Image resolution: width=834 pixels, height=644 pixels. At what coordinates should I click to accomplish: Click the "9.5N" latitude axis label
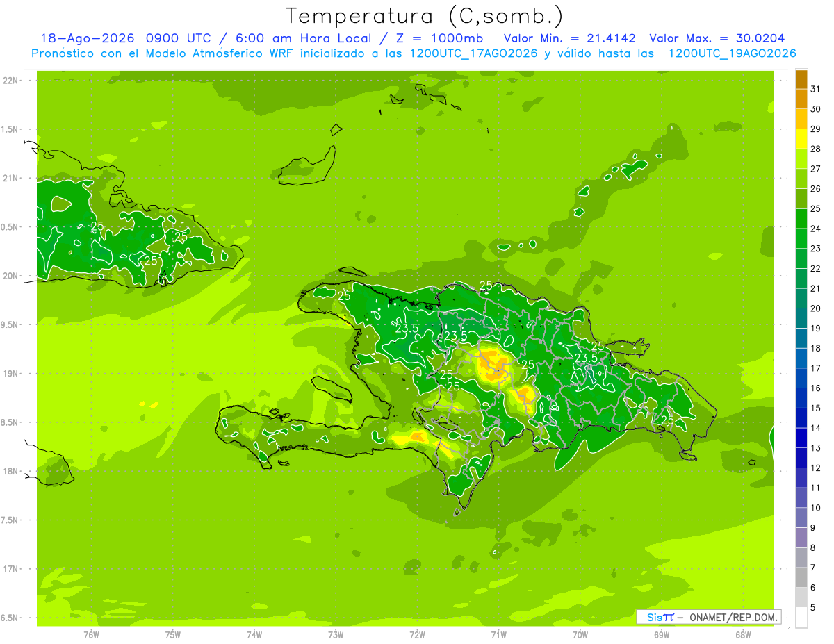[9, 324]
